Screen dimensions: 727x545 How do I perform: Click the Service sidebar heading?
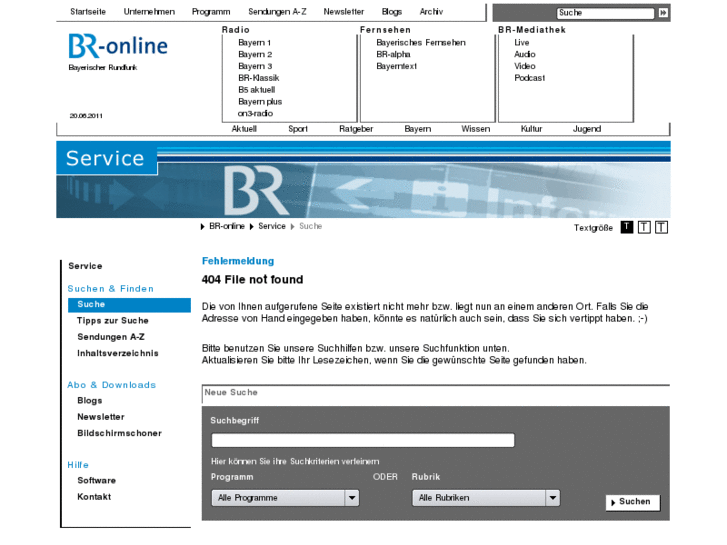tap(85, 266)
